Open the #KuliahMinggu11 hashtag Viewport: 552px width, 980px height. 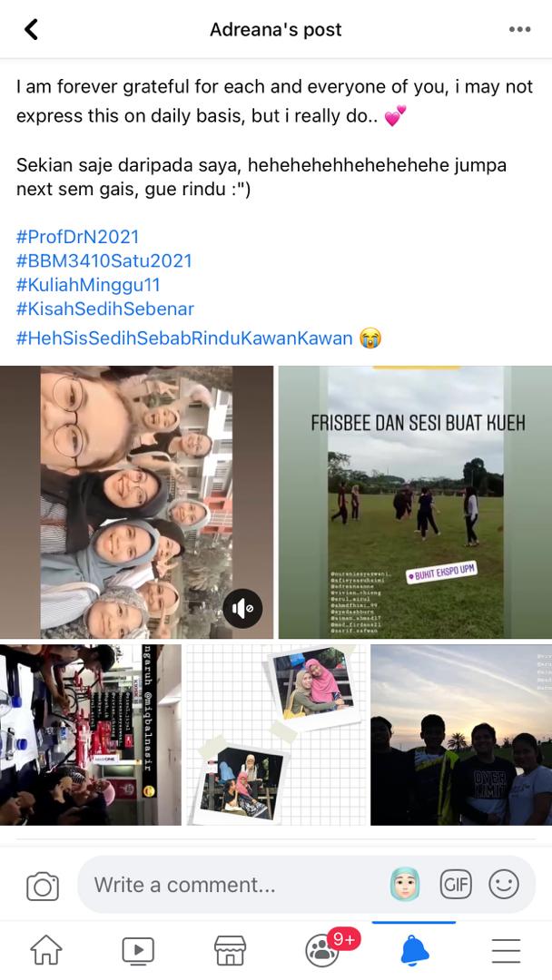tap(88, 285)
